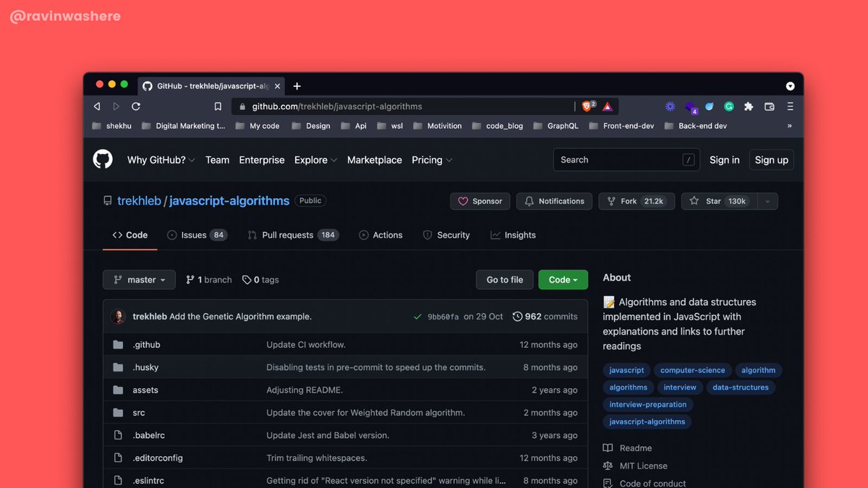Open the GraphQL bookmarks folder
The height and width of the screenshot is (488, 868).
[x=556, y=126]
